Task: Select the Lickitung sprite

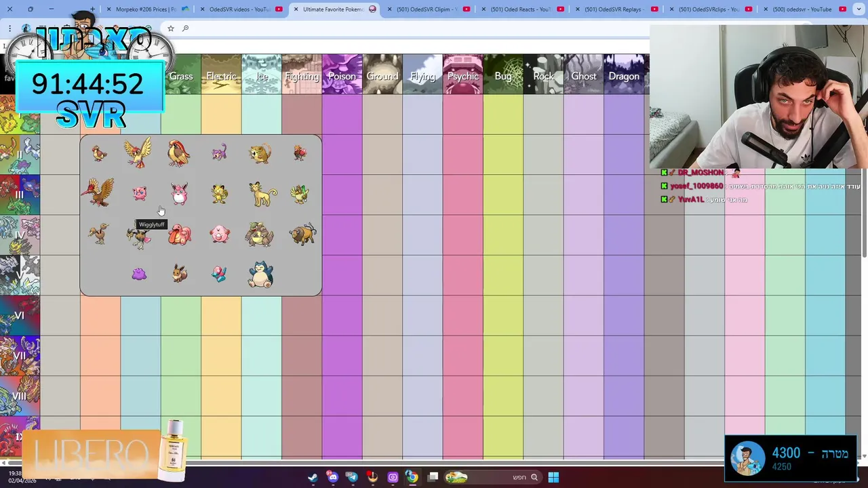Action: [179, 235]
